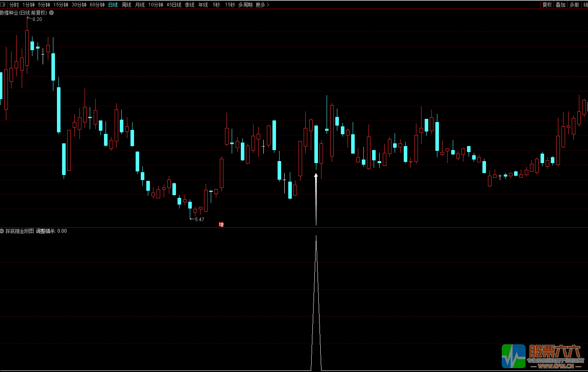
Task: Switch to the 月线 monthly tab
Action: click(140, 5)
